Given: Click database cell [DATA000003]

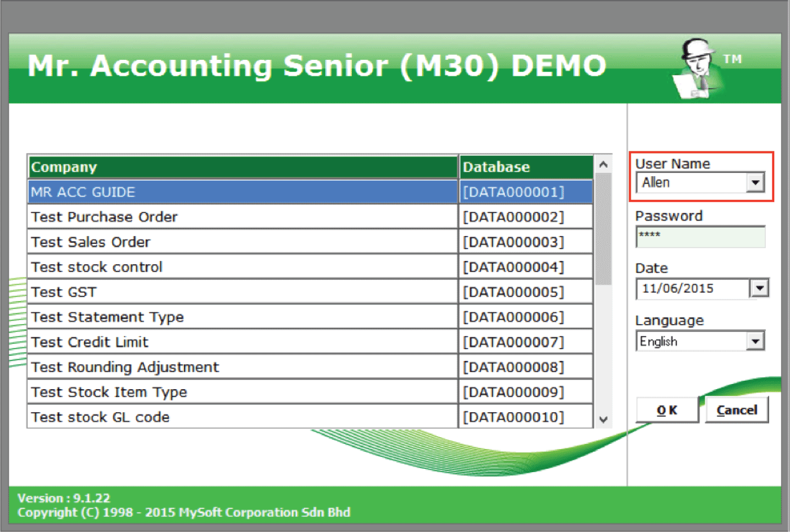Looking at the screenshot, I should 526,242.
